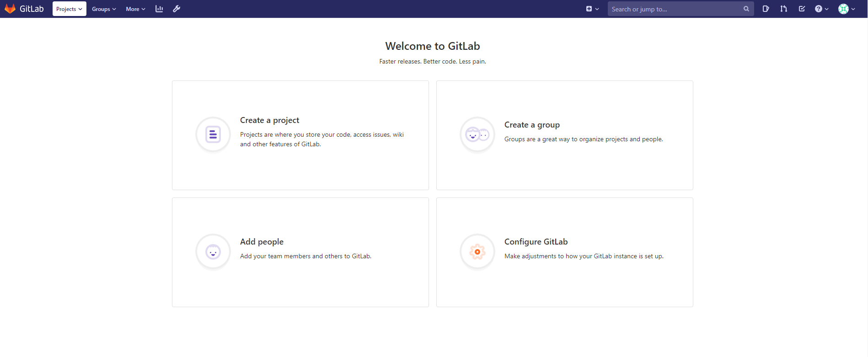Open the plus create-new dropdown
Screen dimensions: 868x357
point(592,9)
